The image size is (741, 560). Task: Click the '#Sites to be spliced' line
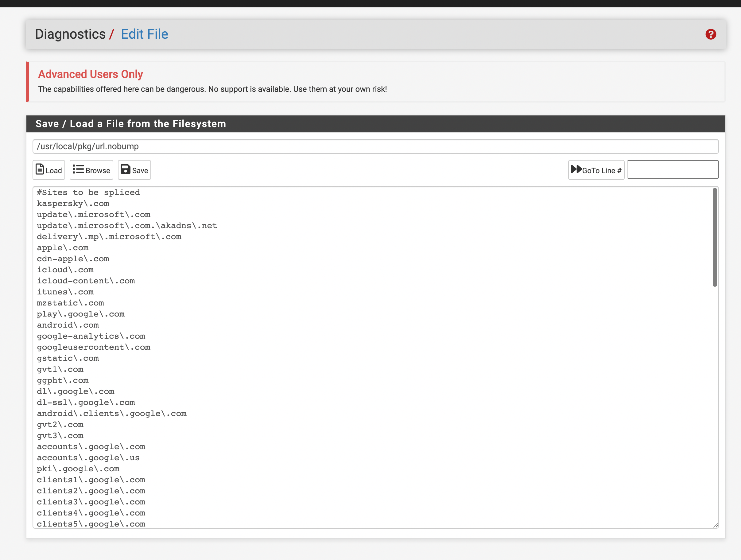tap(88, 192)
